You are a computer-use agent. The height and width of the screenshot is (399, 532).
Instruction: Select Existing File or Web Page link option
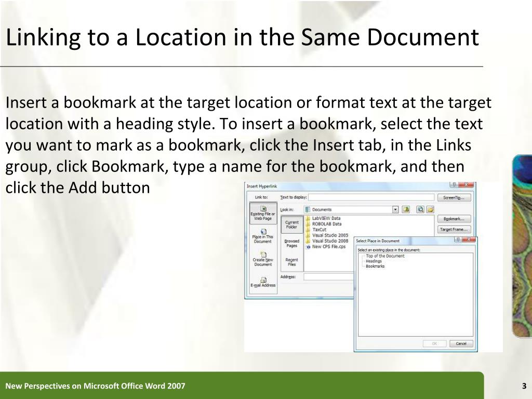pos(263,213)
